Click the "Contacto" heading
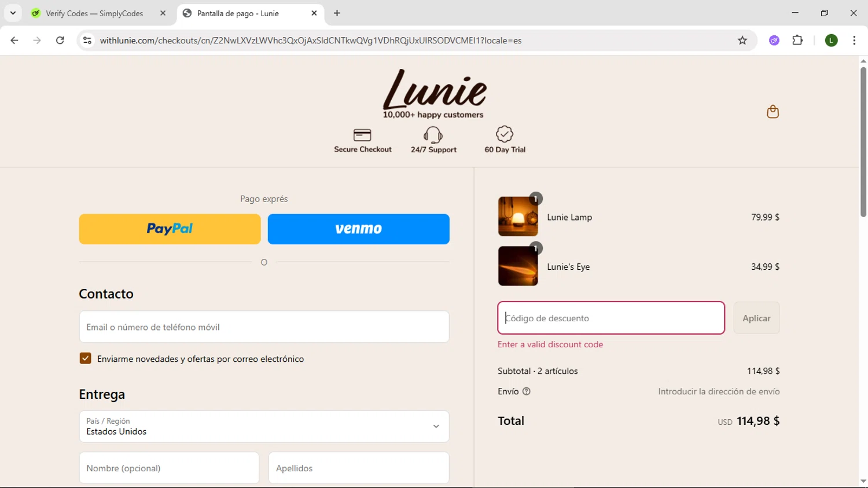The width and height of the screenshot is (868, 488). click(x=106, y=293)
